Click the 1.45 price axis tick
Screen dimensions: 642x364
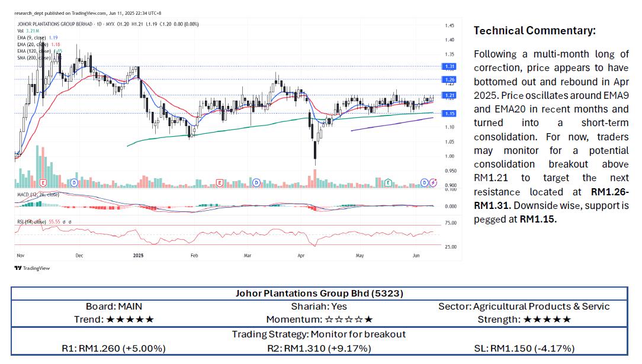pos(450,26)
